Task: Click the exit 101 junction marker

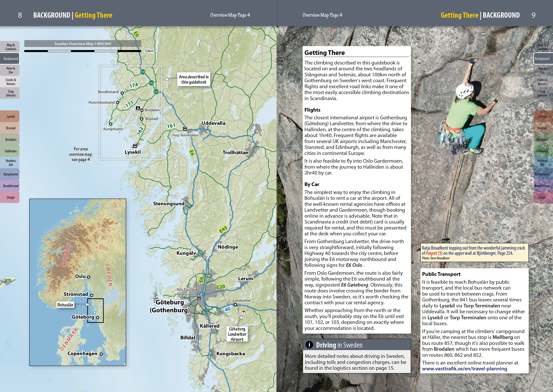Action: point(156,92)
